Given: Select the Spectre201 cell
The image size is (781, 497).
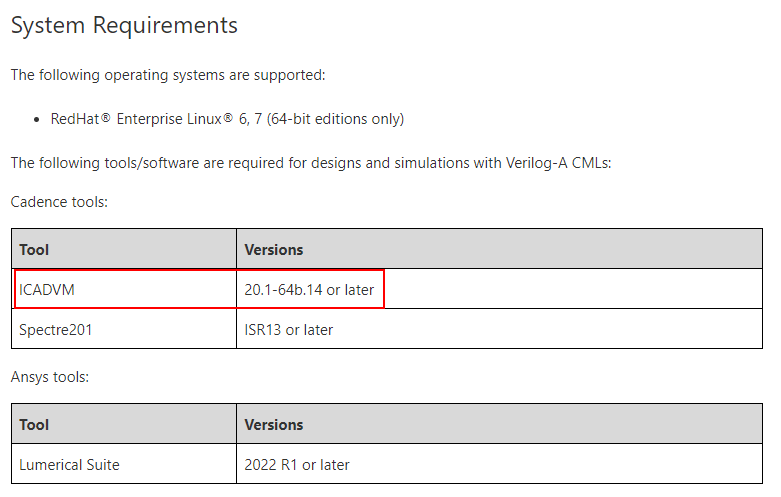Looking at the screenshot, I should tap(124, 329).
